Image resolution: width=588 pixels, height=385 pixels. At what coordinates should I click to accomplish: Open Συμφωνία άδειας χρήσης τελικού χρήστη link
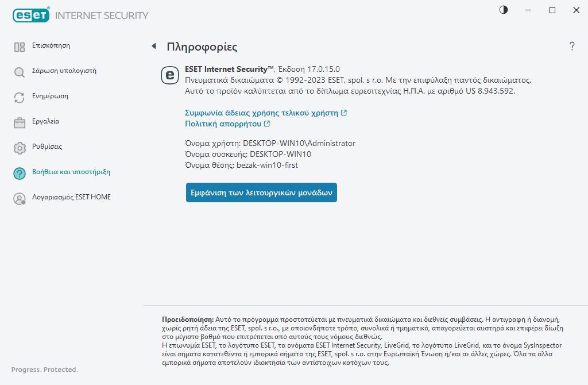click(262, 113)
